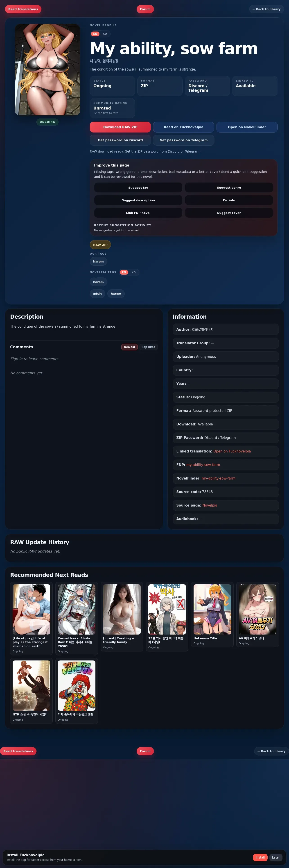Select EN in Novelpia tags toggle
This screenshot has height=868, width=289.
(124, 272)
